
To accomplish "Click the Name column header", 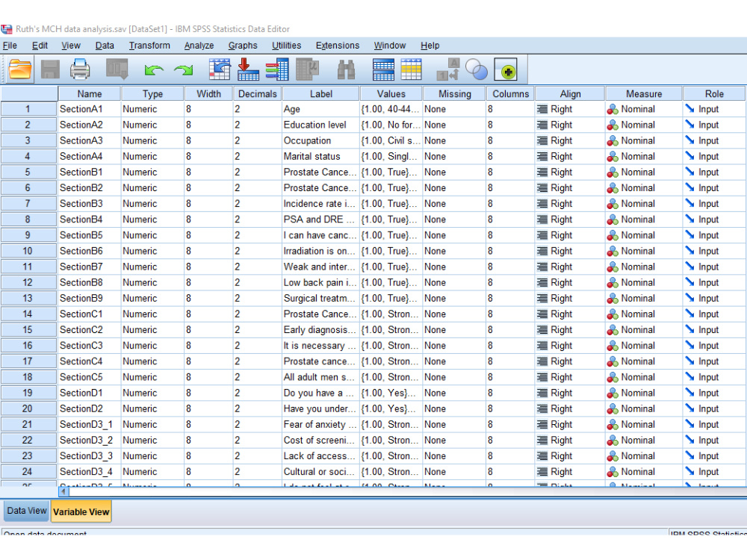I will click(x=90, y=94).
